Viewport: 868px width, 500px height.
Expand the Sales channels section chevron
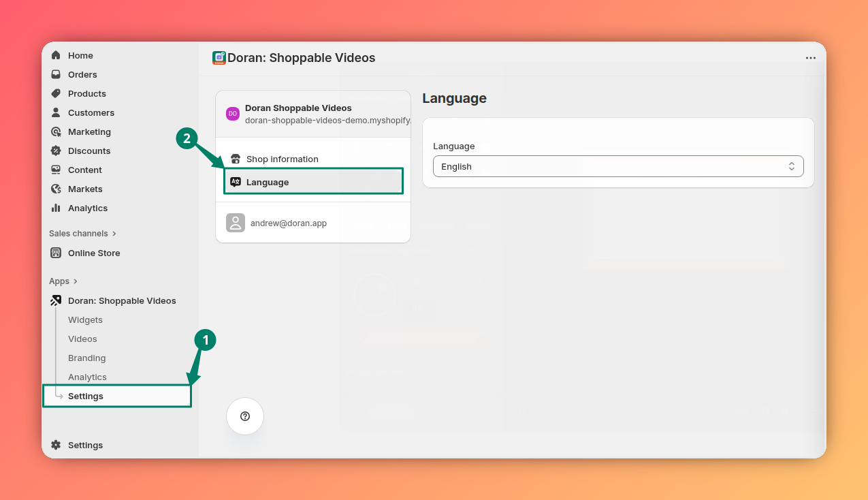point(114,233)
